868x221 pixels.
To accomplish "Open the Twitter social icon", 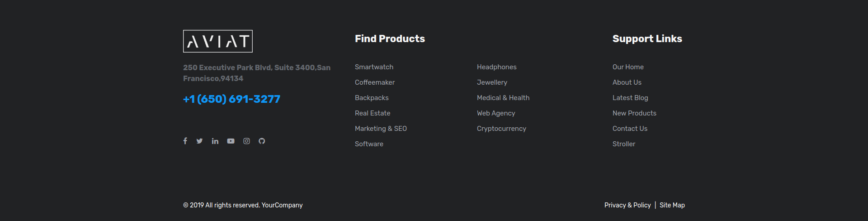I will pos(199,141).
